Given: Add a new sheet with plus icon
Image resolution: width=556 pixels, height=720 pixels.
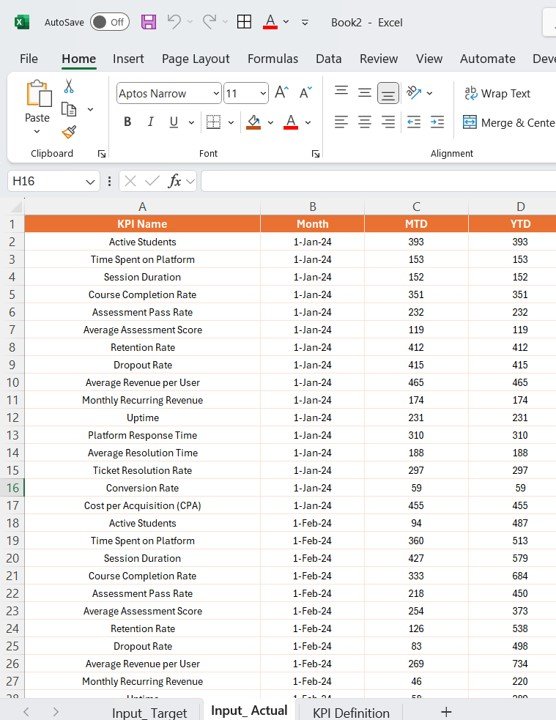Looking at the screenshot, I should pos(446,712).
